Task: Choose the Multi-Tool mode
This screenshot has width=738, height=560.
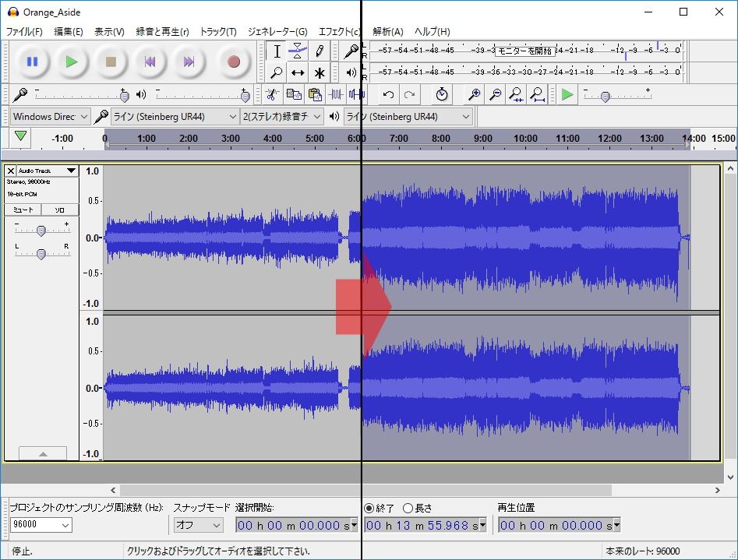Action: (x=320, y=72)
